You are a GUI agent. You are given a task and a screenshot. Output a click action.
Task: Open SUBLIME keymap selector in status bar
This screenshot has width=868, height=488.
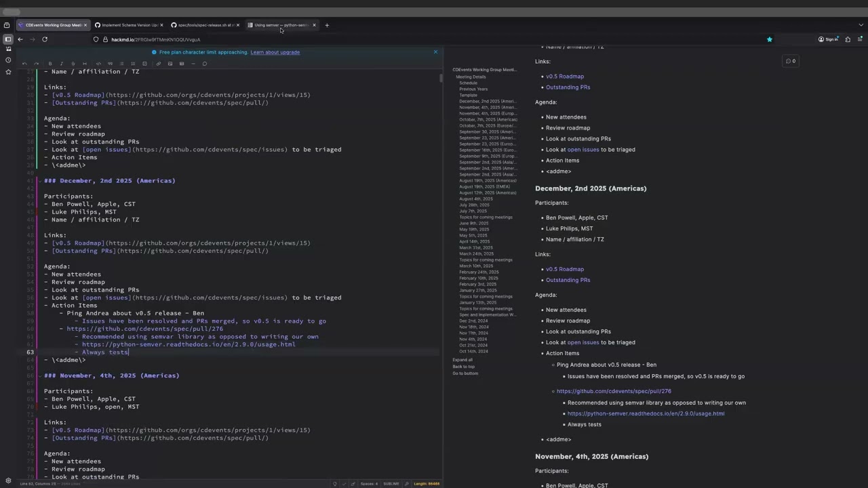tap(391, 484)
